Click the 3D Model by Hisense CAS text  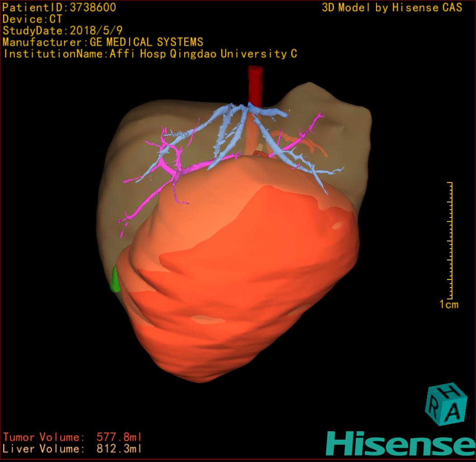392,7
